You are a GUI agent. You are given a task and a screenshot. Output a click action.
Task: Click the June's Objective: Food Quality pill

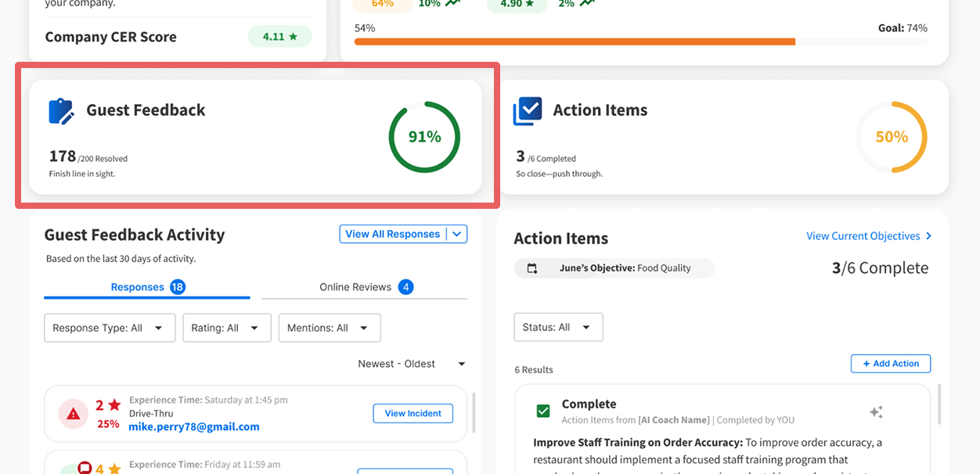pyautogui.click(x=614, y=268)
